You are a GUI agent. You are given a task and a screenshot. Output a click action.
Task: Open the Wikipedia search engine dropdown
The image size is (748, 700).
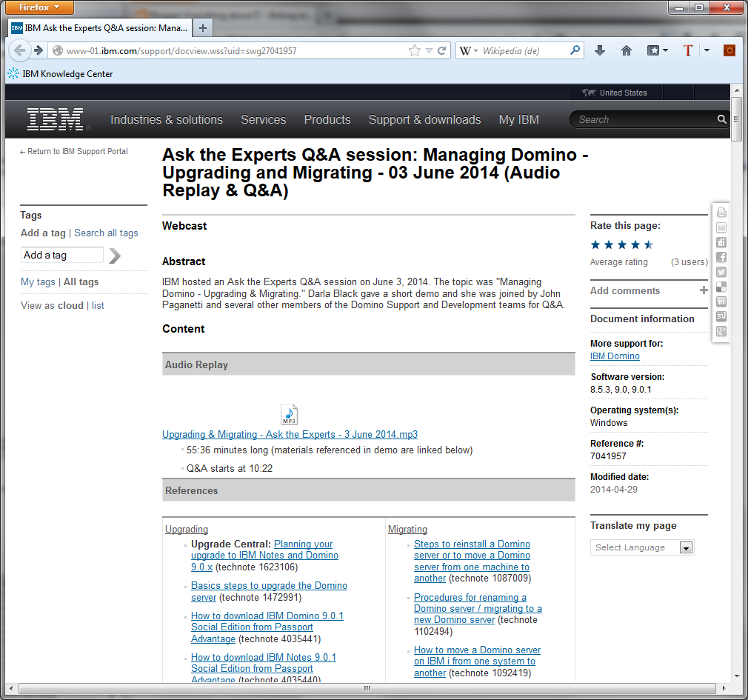click(x=468, y=51)
